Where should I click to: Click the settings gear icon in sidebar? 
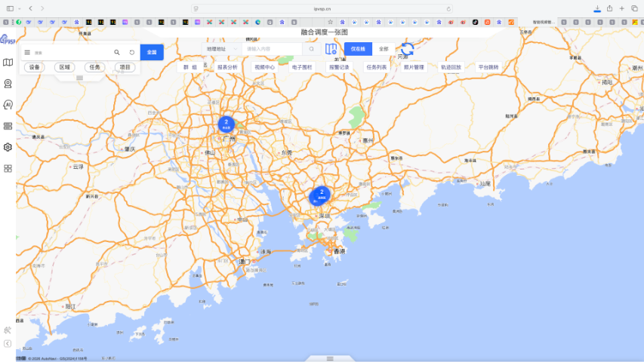point(8,147)
